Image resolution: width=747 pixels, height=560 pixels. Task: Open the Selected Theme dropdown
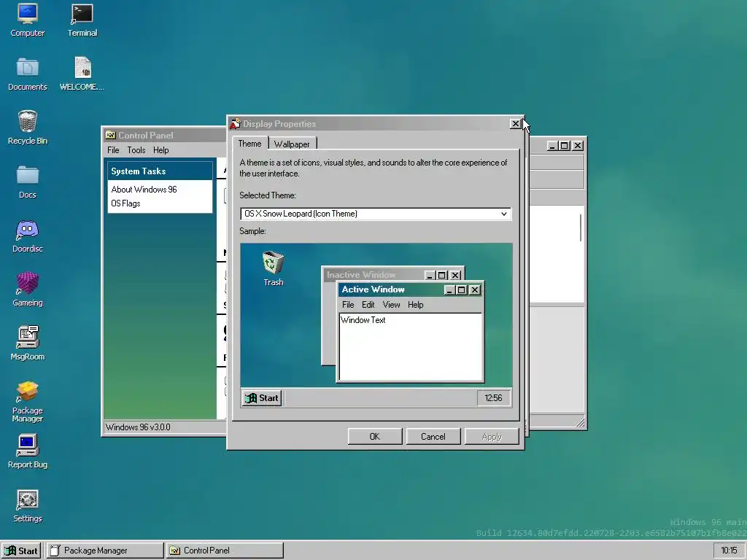pos(376,214)
